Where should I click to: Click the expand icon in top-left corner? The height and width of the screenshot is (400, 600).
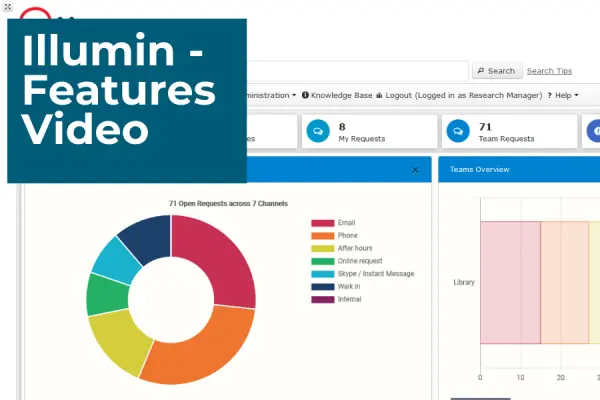pos(7,7)
